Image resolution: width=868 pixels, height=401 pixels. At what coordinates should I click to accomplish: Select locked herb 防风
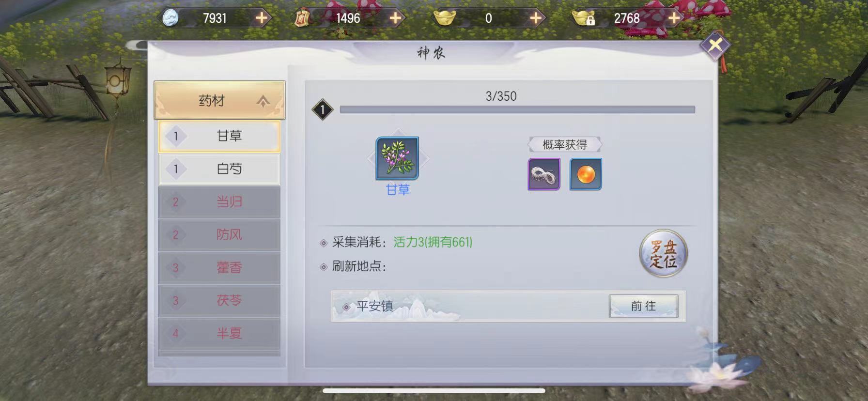click(x=219, y=235)
